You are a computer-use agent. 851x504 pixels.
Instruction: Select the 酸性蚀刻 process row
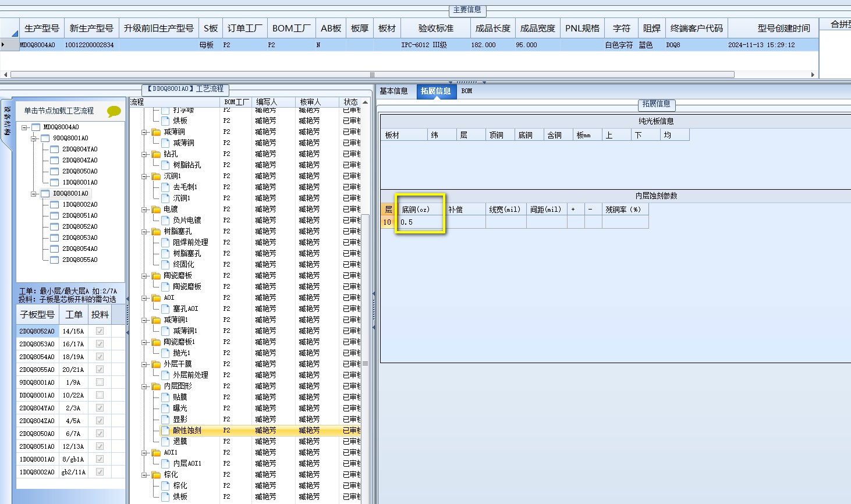pos(260,431)
